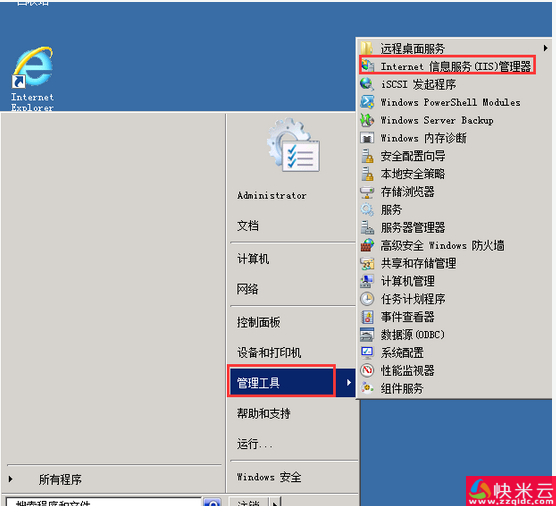Screen dimensions: 556x506
Task: Open the 事件查看器 icon
Action: 367,317
